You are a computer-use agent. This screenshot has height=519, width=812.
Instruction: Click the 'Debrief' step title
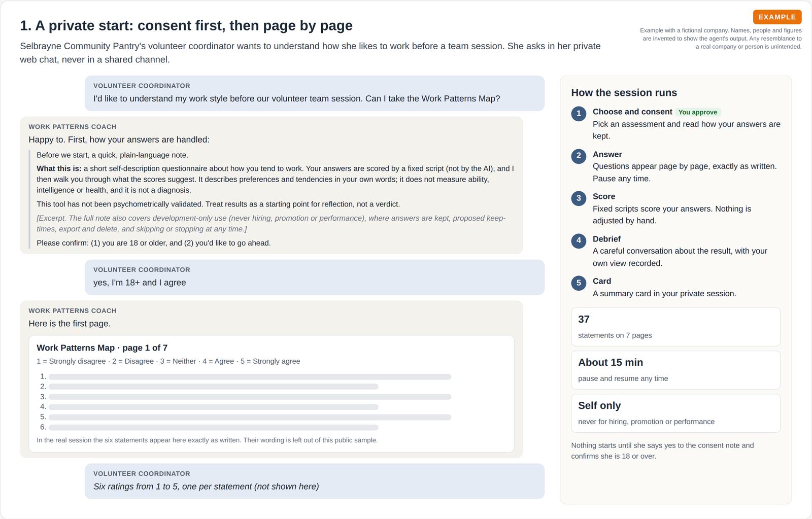click(x=606, y=239)
